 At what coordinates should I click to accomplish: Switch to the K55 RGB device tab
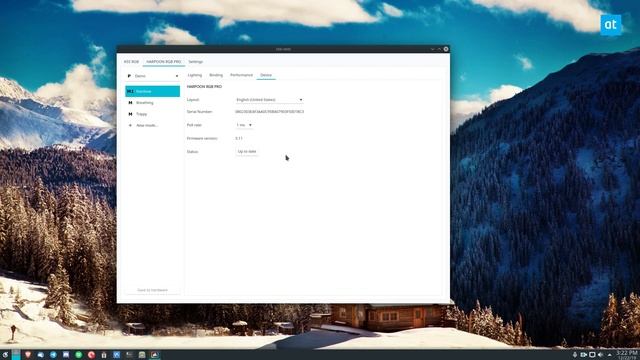click(131, 62)
